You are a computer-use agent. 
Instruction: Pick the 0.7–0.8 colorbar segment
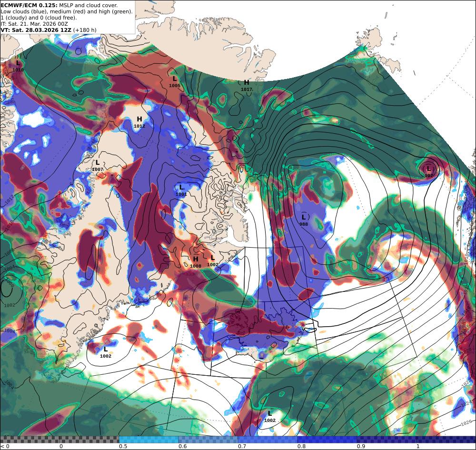pos(268,440)
